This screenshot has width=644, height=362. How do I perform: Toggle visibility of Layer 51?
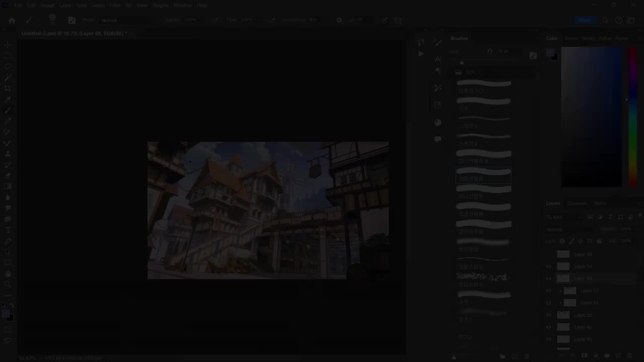click(x=549, y=303)
